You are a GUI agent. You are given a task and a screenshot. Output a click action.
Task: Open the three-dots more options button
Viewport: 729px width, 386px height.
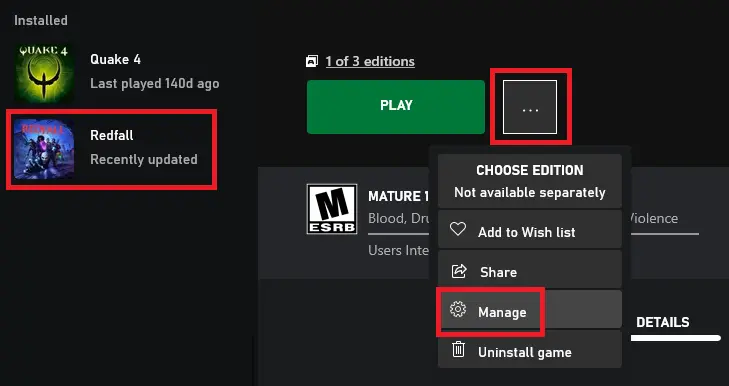tap(530, 107)
